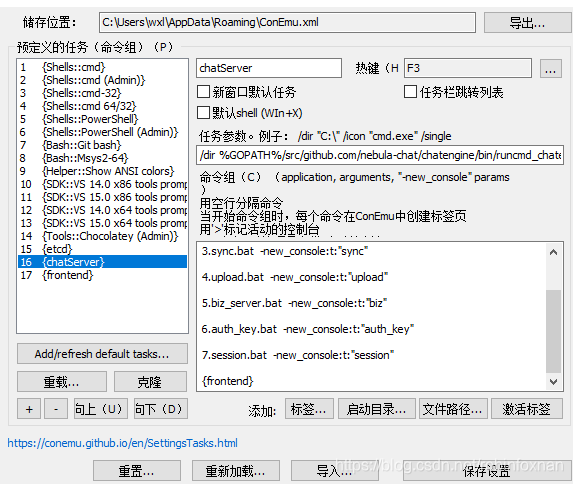Image resolution: width=573 pixels, height=484 pixels.
Task: Click the plus button to add task
Action: [29, 409]
